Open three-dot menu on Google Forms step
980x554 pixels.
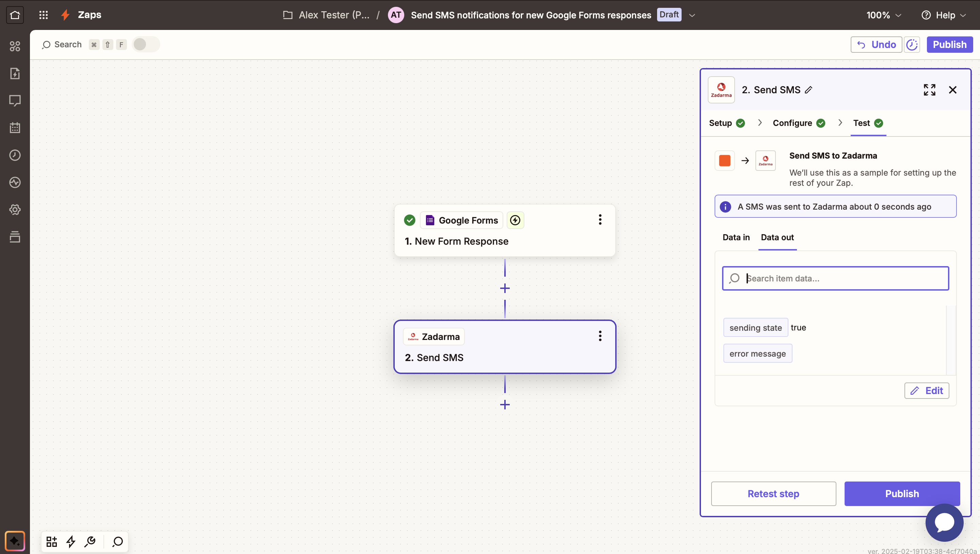tap(600, 219)
